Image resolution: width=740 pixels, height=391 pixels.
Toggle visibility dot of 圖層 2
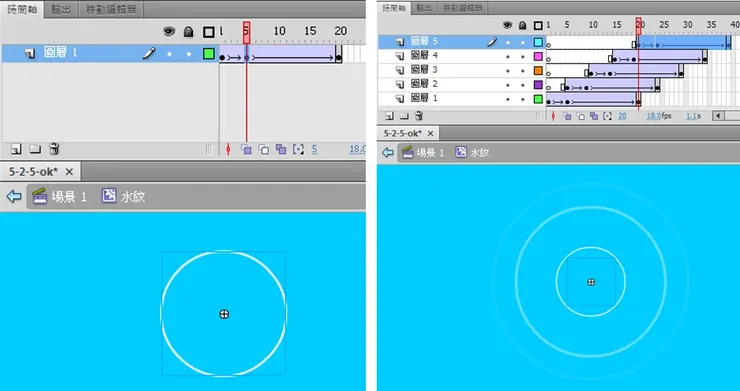coord(508,85)
